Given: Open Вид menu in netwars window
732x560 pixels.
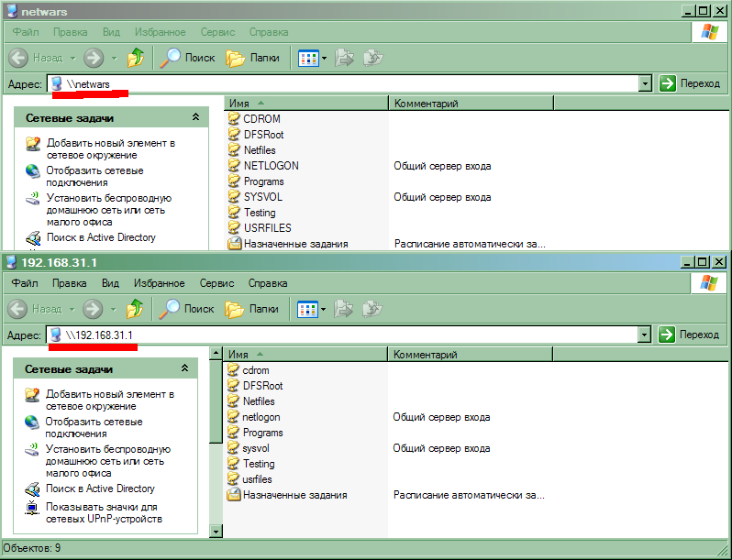Looking at the screenshot, I should [x=111, y=32].
